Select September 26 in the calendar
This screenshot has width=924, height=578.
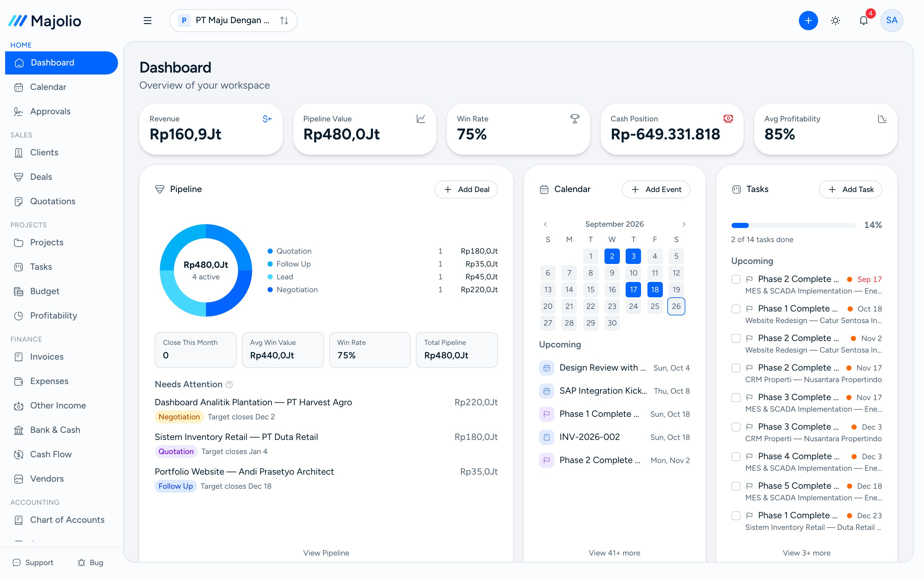pyautogui.click(x=676, y=306)
